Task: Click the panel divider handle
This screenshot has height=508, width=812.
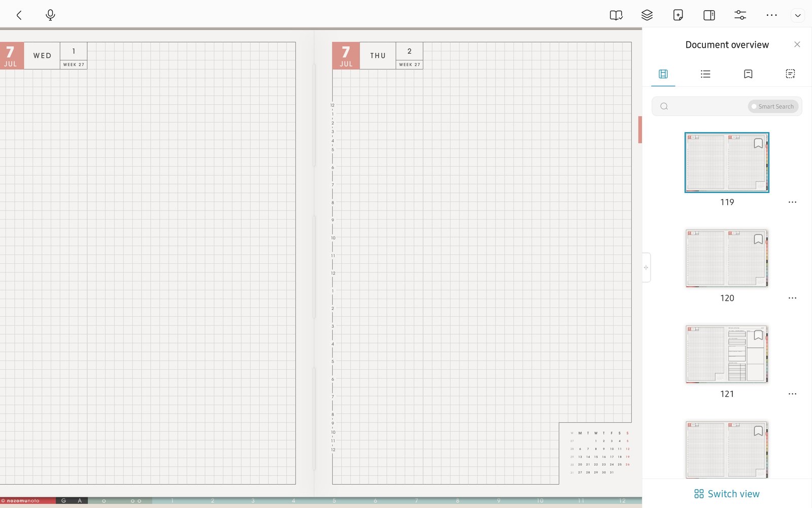Action: click(646, 267)
